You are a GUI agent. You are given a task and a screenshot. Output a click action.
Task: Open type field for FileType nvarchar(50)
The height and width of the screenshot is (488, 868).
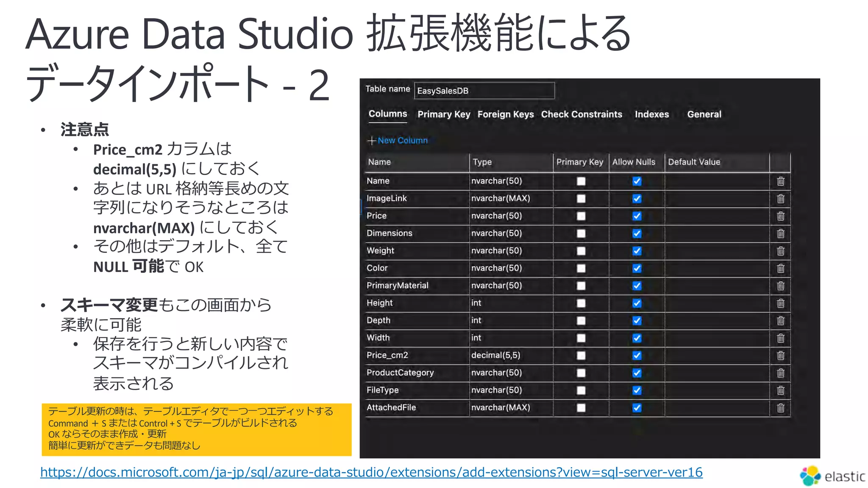[x=511, y=390]
